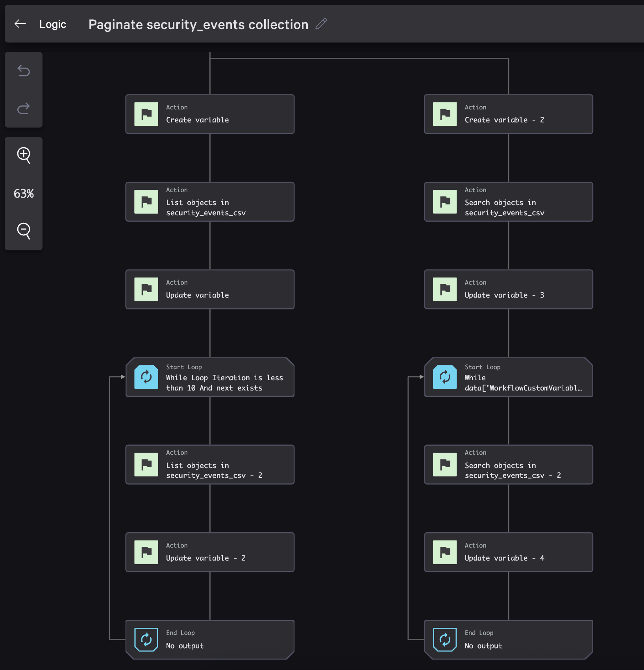This screenshot has width=644, height=670.
Task: Select the End Loop No output node on the left
Action: tap(209, 640)
